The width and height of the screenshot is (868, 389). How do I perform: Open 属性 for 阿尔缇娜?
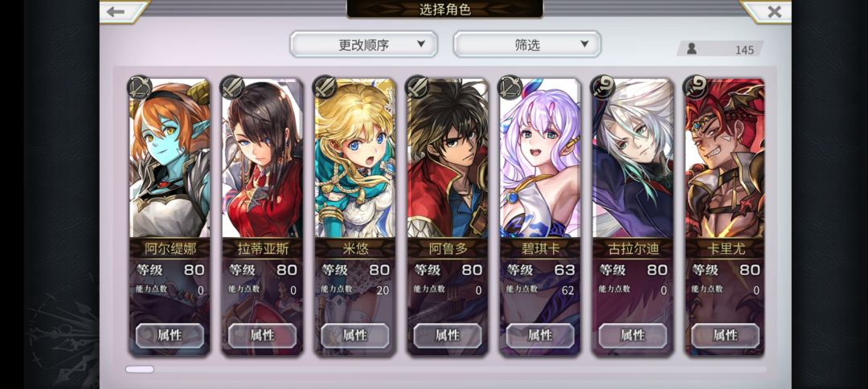coord(170,335)
